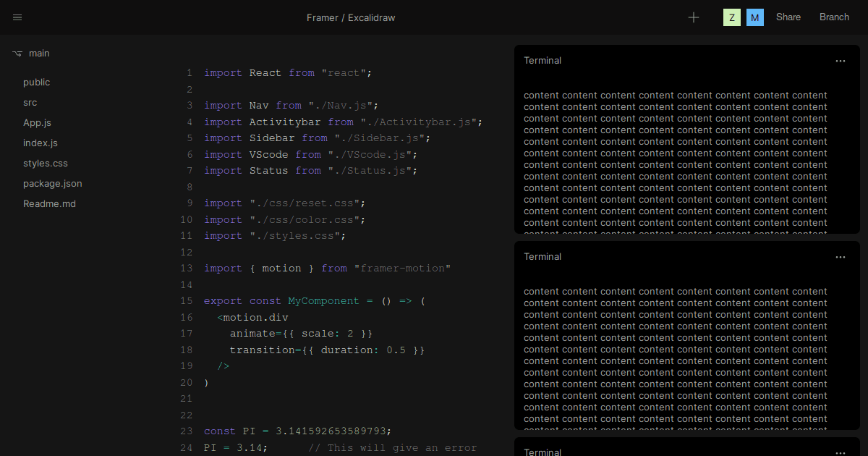Image resolution: width=868 pixels, height=456 pixels.
Task: Click the Share button
Action: [x=788, y=17]
